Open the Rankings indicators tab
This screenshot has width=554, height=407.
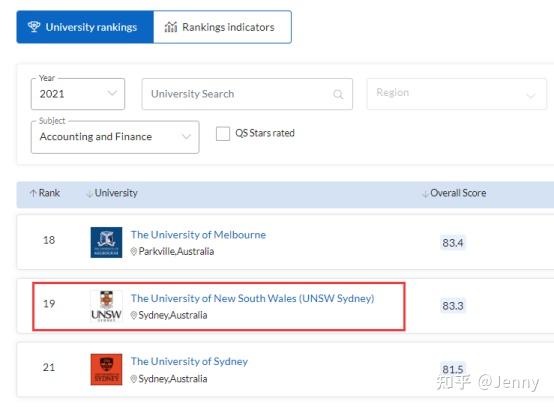click(x=222, y=27)
